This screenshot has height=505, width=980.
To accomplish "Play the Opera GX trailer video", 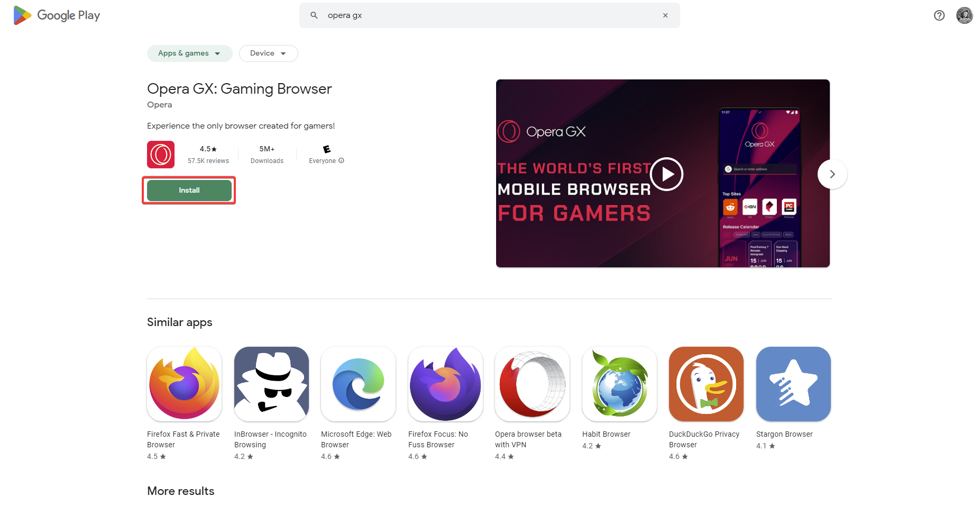I will (666, 174).
